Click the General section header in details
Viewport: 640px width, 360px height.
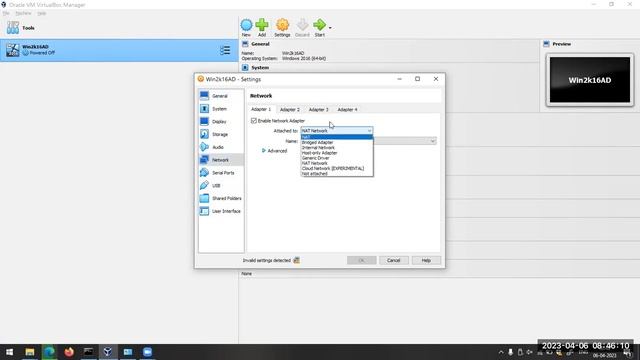click(260, 44)
